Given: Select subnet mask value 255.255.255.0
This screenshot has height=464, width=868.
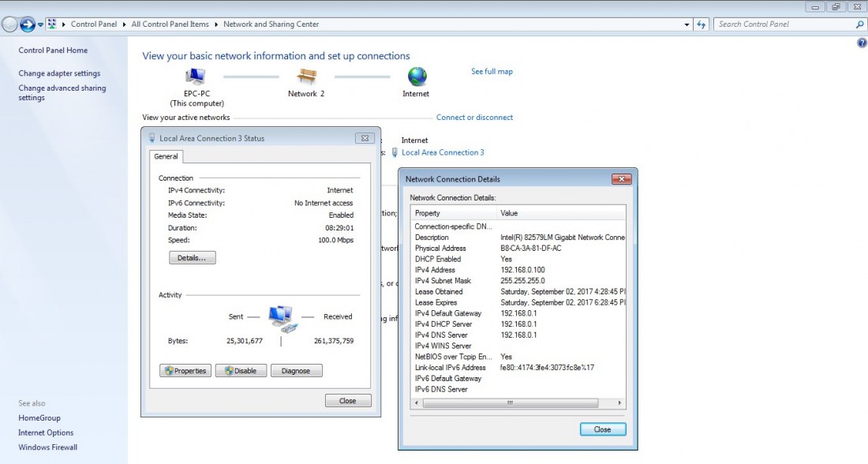Looking at the screenshot, I should [x=522, y=281].
